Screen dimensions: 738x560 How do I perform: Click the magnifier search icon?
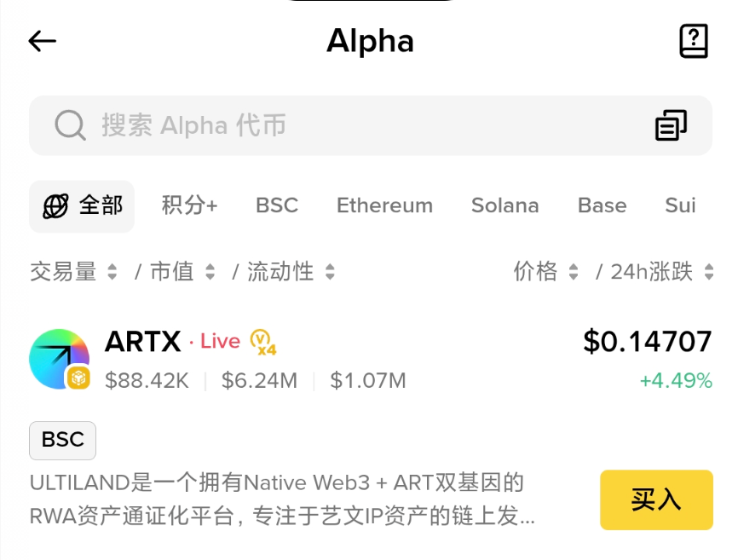[70, 125]
